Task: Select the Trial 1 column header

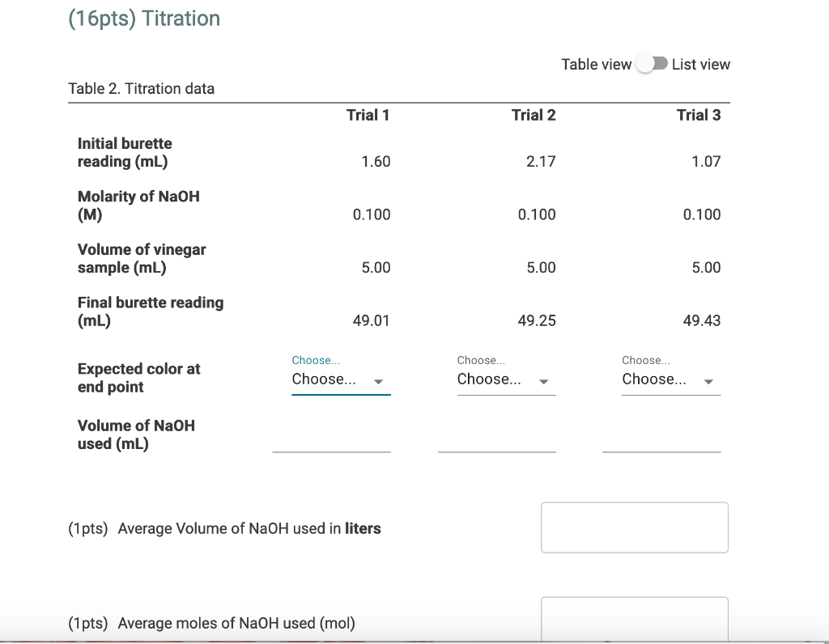Action: [x=368, y=115]
